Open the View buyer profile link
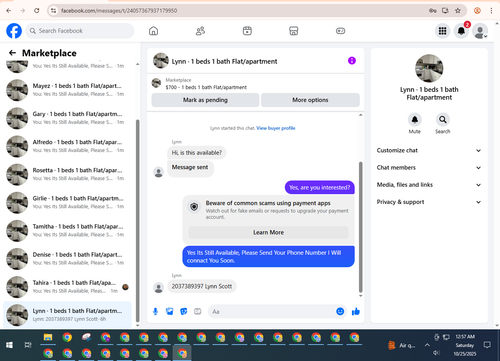Image resolution: width=500 pixels, height=361 pixels. [x=276, y=128]
